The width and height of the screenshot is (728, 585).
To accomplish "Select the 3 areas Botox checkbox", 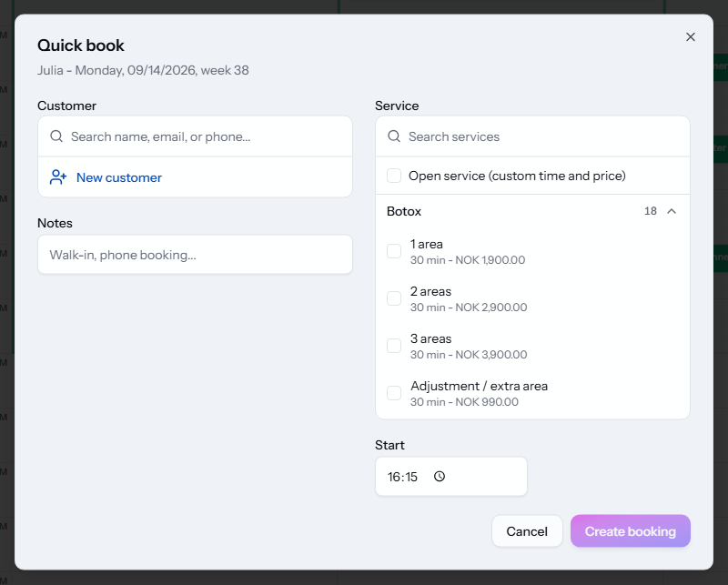I will point(394,346).
